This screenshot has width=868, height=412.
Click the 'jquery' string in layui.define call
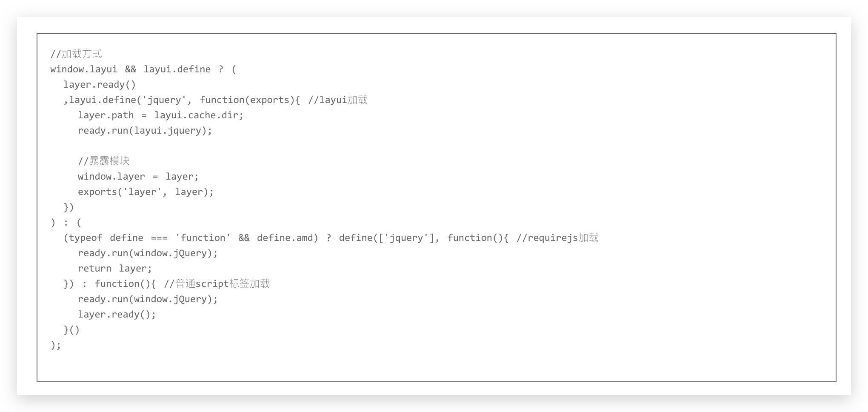point(164,100)
